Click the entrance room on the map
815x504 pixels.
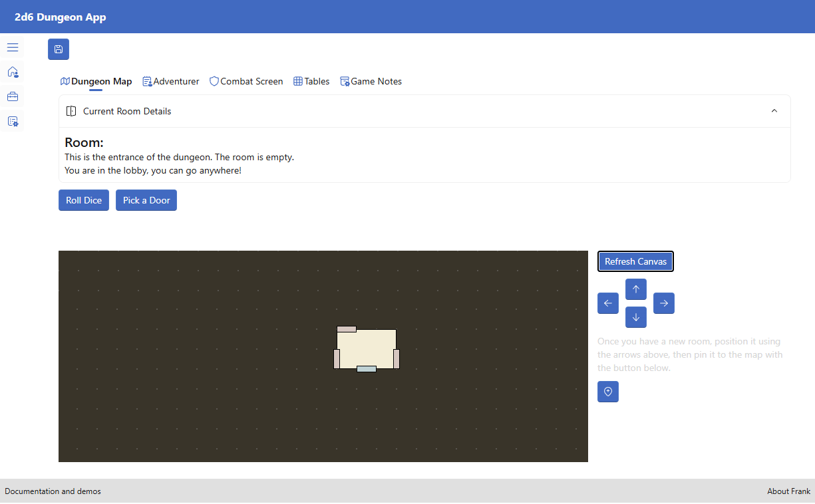pos(367,348)
